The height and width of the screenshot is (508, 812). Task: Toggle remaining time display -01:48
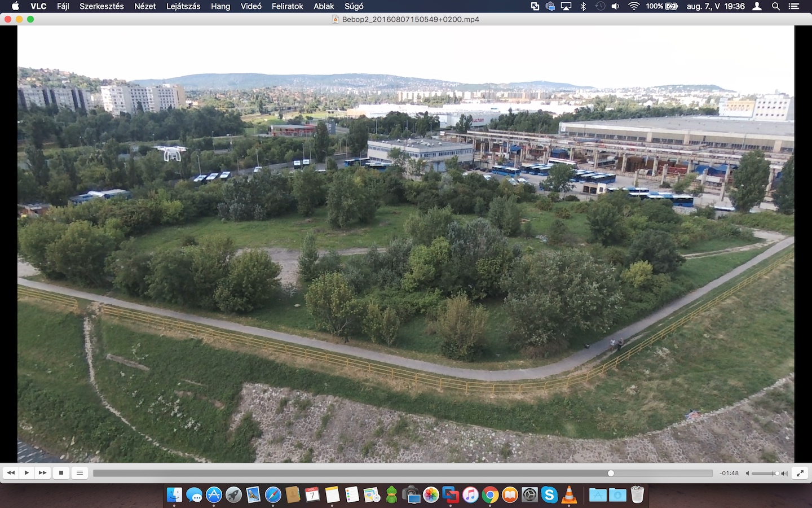coord(729,474)
